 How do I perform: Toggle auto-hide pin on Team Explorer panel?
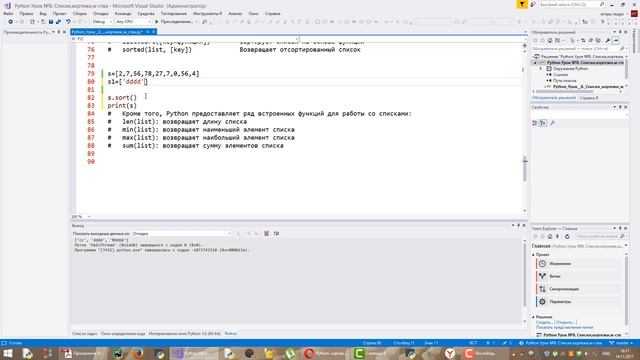click(x=620, y=228)
